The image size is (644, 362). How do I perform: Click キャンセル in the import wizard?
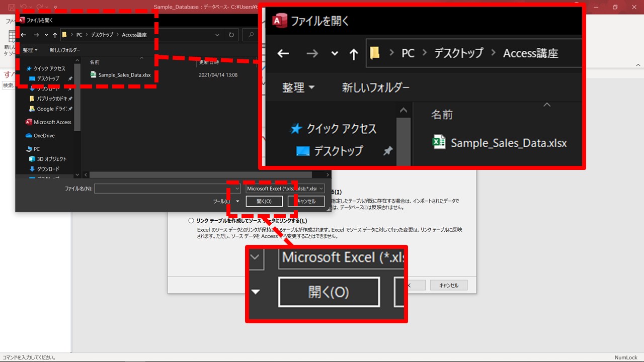tap(448, 285)
